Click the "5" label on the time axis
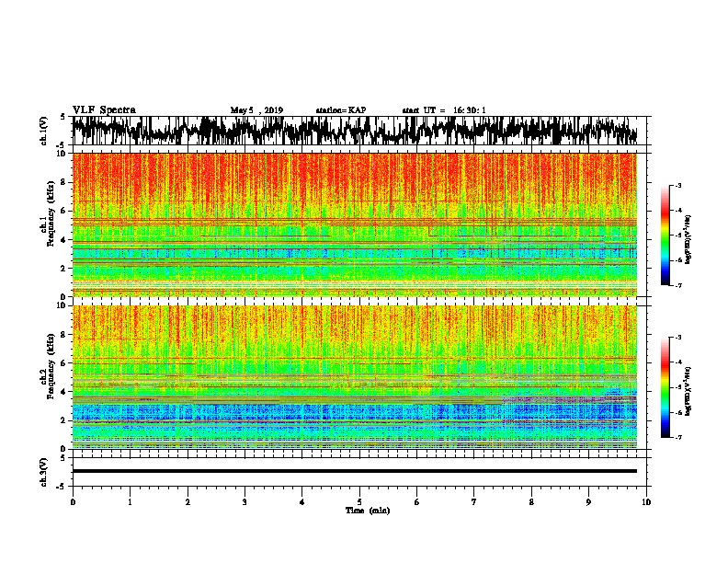This screenshot has height=563, width=728. 359,501
